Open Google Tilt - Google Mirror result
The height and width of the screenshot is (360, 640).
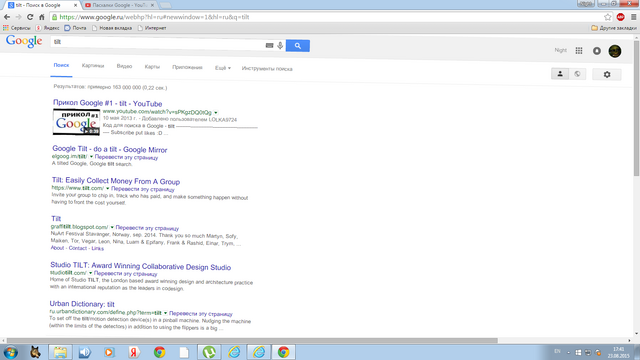click(109, 149)
